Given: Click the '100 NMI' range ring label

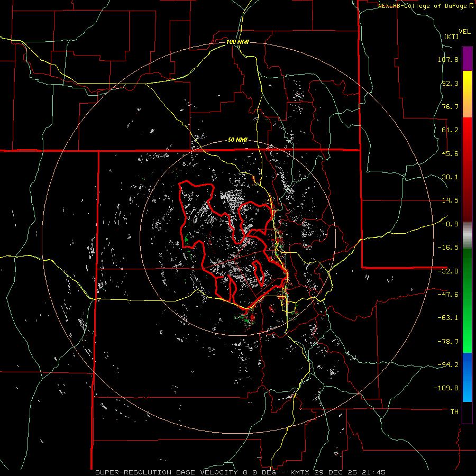Looking at the screenshot, I should pos(237,42).
